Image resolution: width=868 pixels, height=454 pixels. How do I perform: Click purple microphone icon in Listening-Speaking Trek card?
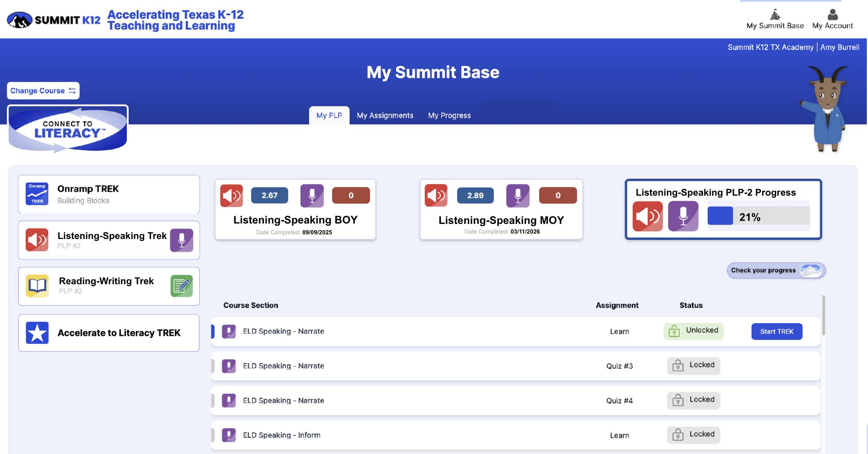(x=182, y=240)
